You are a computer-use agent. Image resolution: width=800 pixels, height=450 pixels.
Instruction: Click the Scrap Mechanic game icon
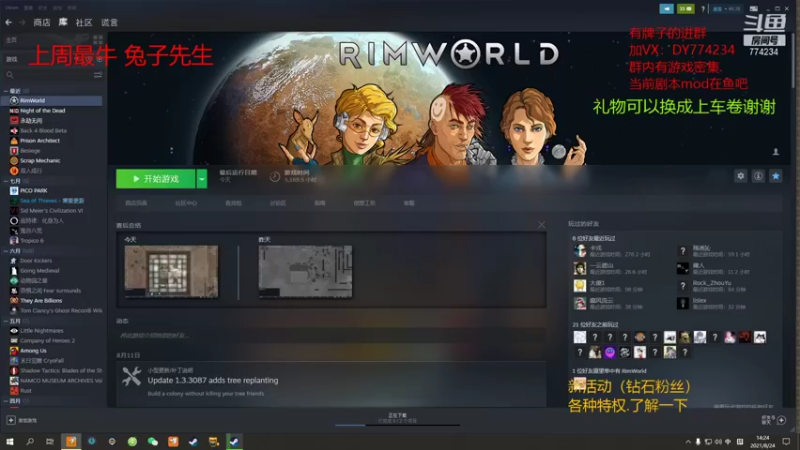14,161
